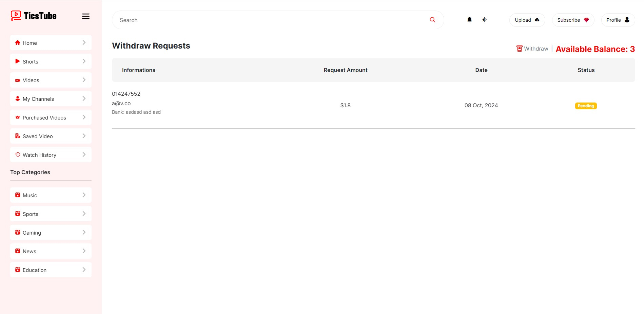Click the TicsTube logo
Screen dimensions: 644x314
click(34, 16)
